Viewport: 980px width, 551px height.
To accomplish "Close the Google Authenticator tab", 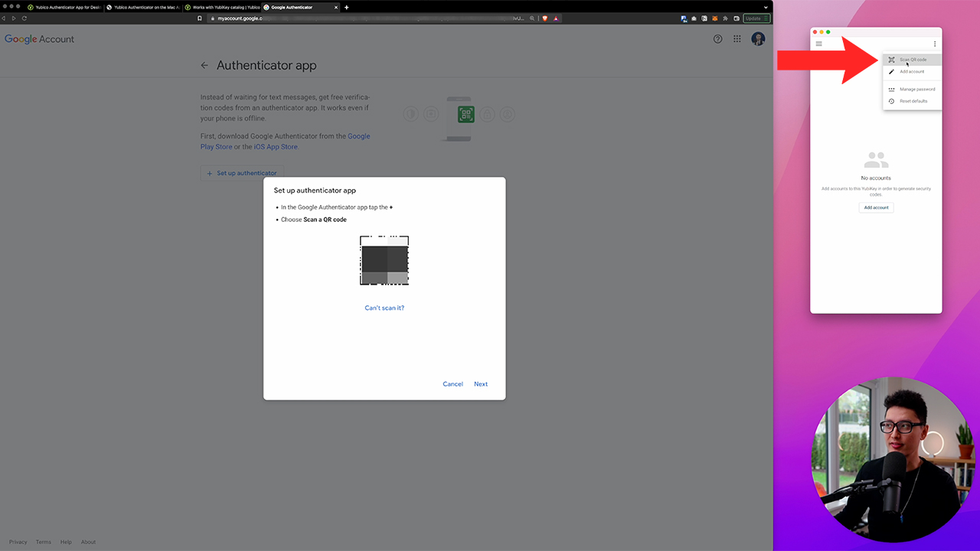I will [335, 7].
